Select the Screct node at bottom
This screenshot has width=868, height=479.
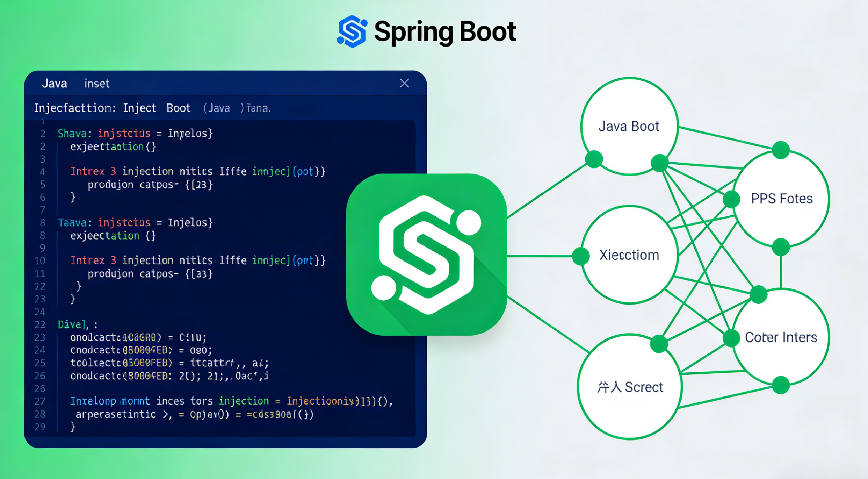coord(630,387)
